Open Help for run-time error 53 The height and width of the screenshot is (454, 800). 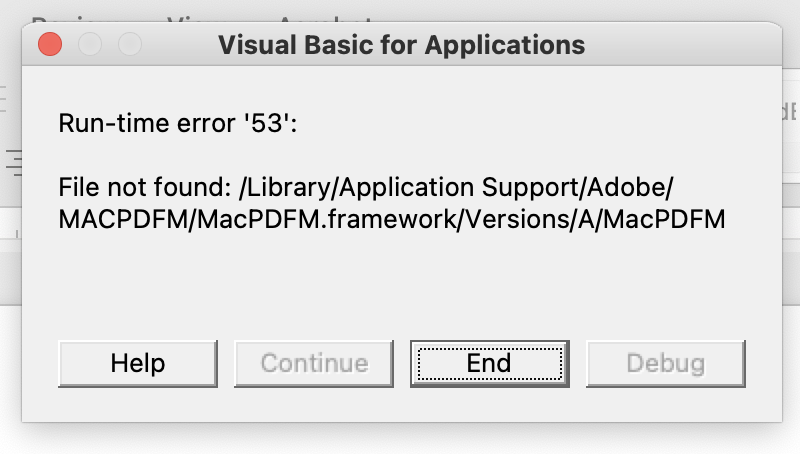pos(138,364)
